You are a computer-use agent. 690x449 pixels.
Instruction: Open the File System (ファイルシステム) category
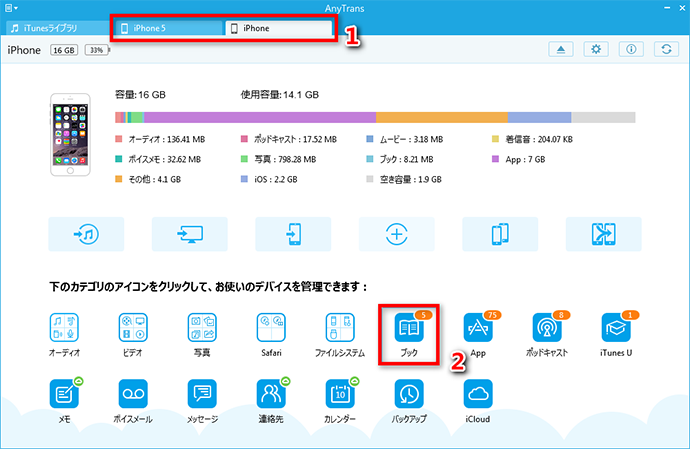click(x=340, y=328)
